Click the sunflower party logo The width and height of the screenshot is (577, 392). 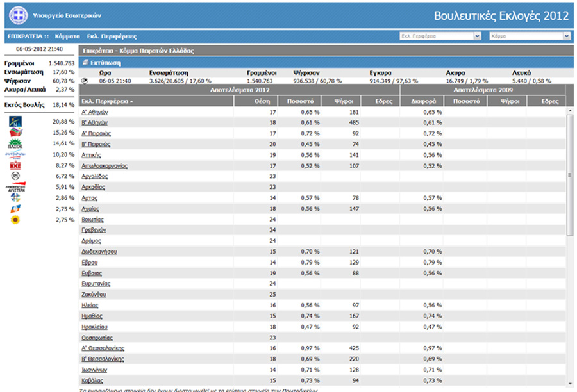(15, 220)
